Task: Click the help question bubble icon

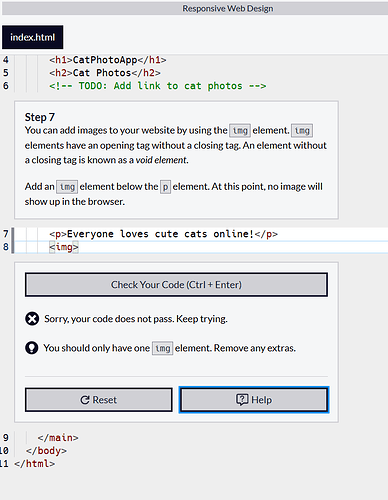Action: click(242, 399)
